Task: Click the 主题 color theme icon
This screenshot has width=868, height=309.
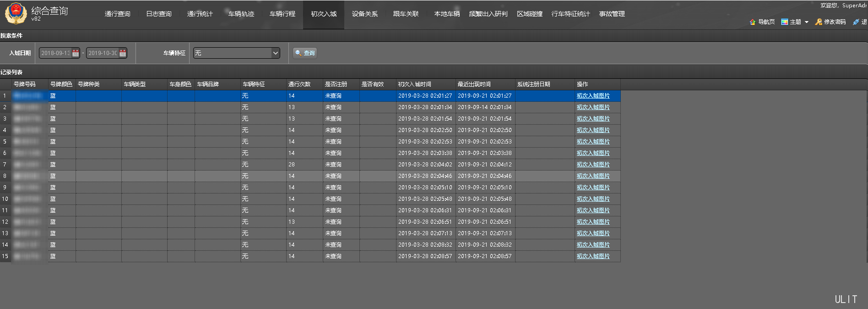Action: 785,22
